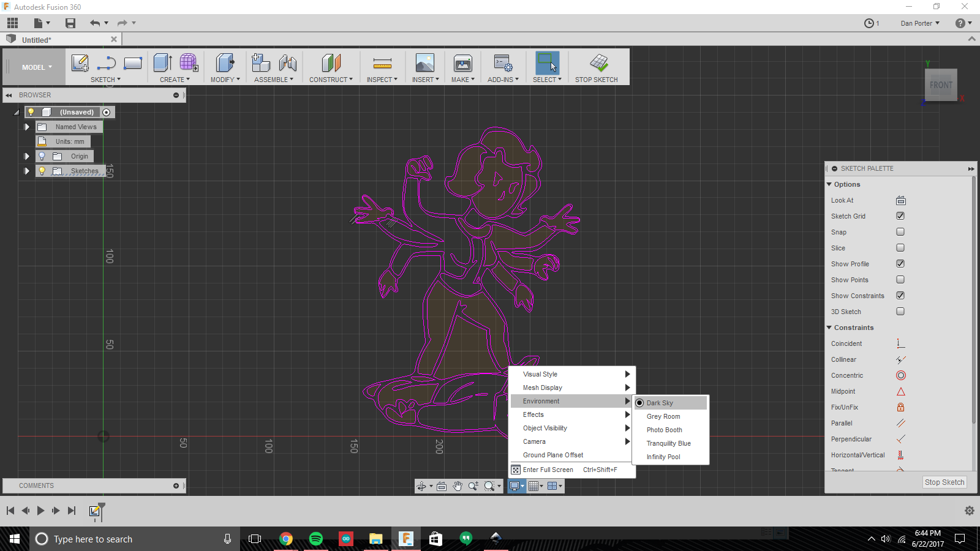This screenshot has height=551, width=980.
Task: Click the 3D Print Make icon
Action: pos(463,63)
